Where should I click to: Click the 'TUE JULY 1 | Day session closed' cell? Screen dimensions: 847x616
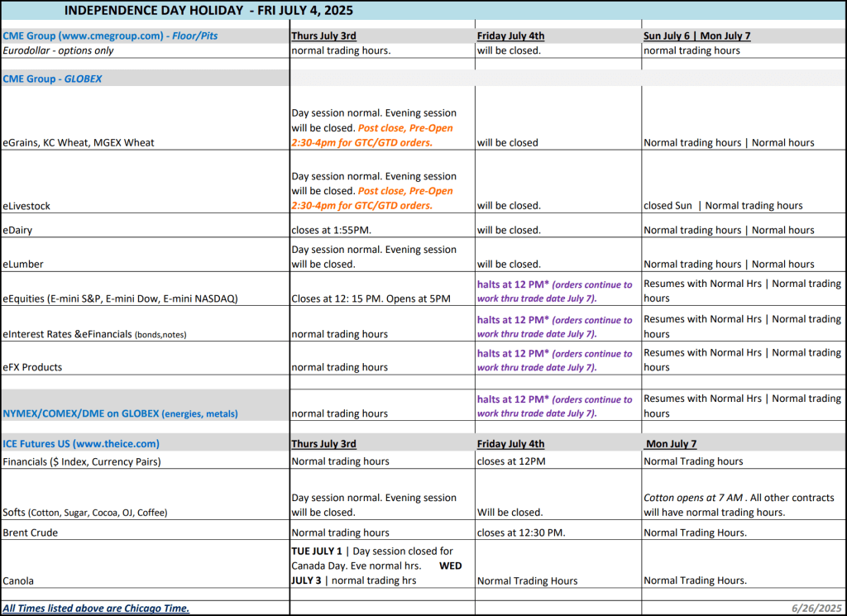tap(376, 566)
